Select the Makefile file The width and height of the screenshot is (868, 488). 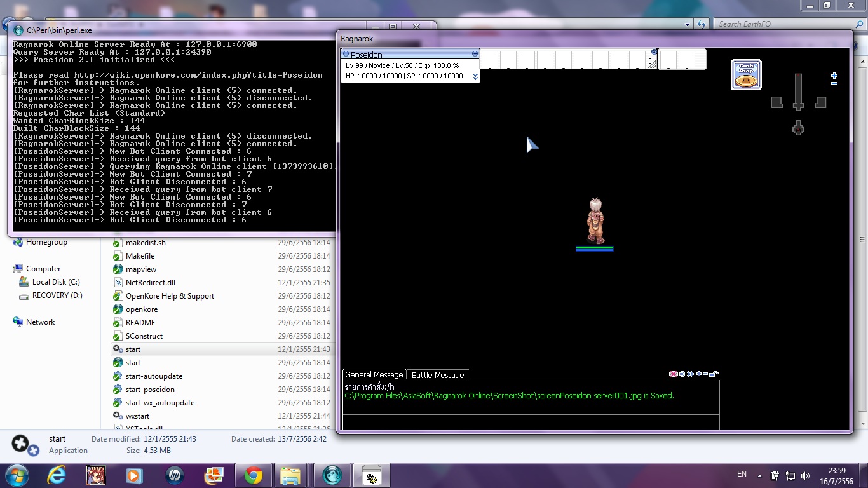coord(140,256)
